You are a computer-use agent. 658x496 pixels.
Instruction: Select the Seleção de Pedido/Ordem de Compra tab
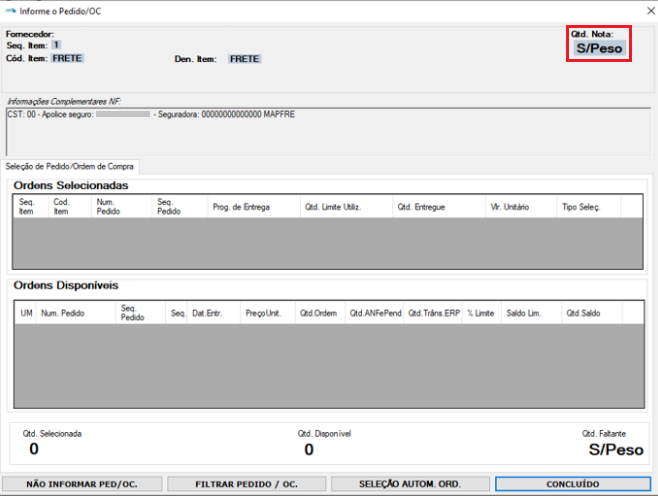click(x=71, y=166)
